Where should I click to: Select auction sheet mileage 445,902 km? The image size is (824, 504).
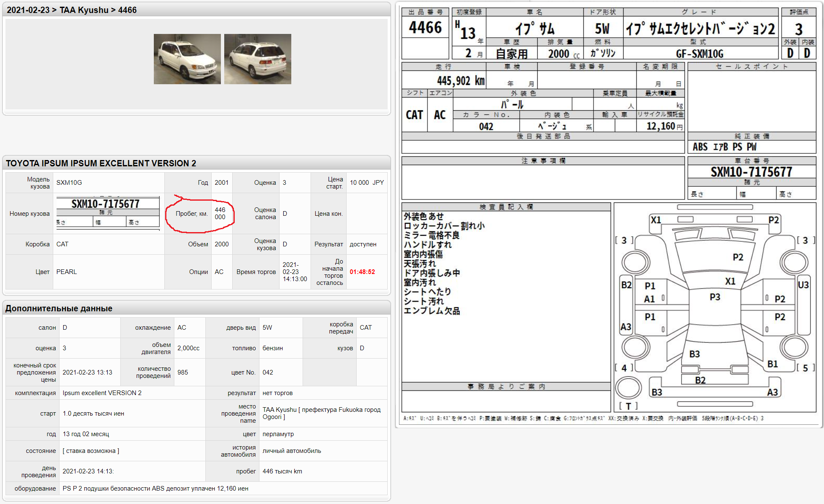461,80
